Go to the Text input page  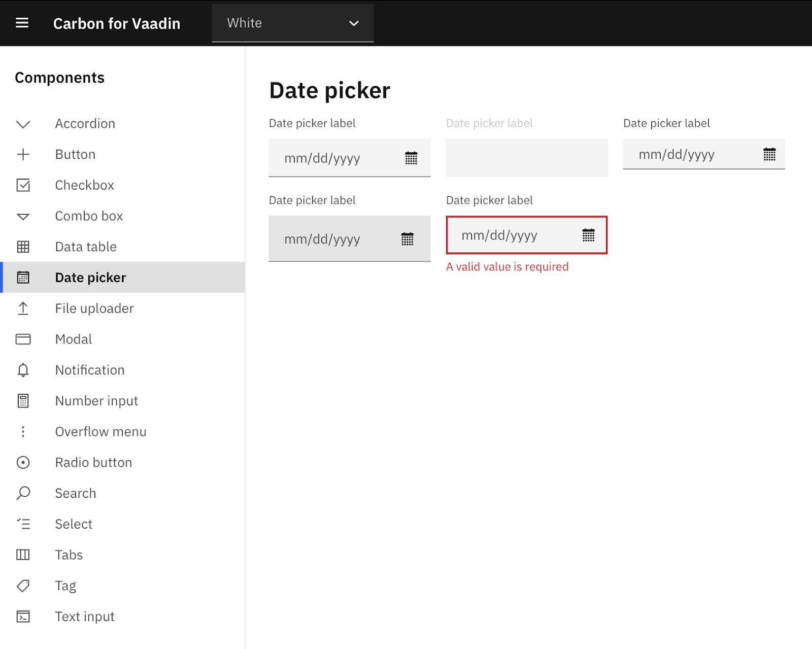tap(85, 617)
